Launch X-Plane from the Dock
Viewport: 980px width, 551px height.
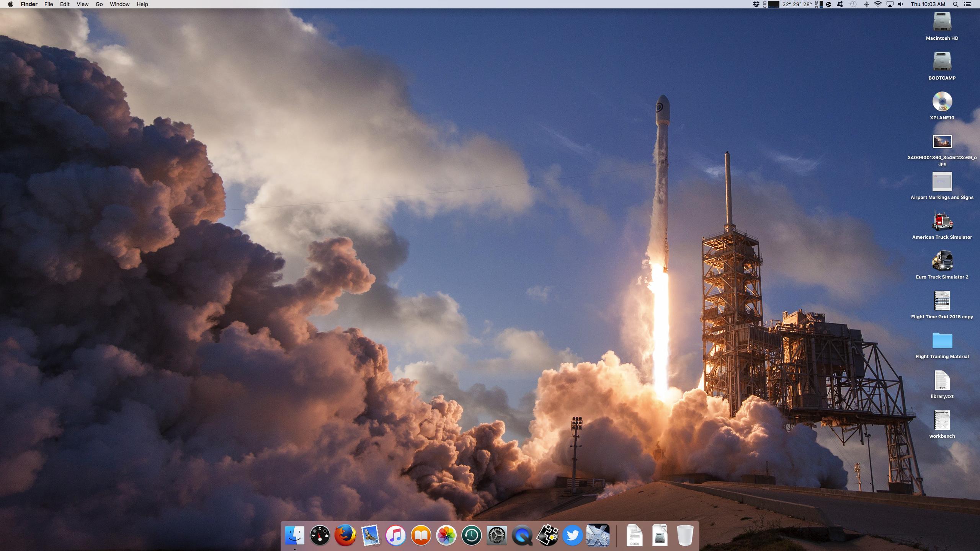[x=598, y=535]
